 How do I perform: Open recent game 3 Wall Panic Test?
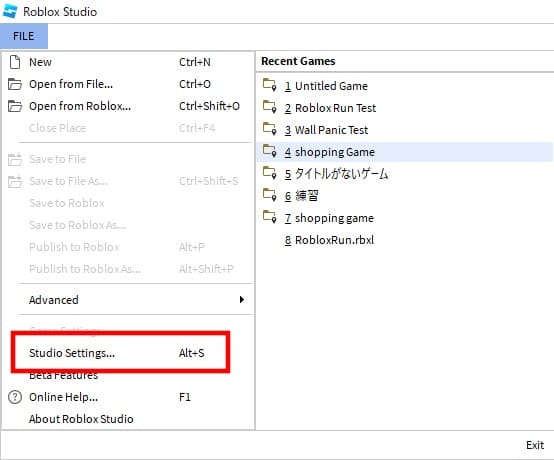pyautogui.click(x=405, y=130)
